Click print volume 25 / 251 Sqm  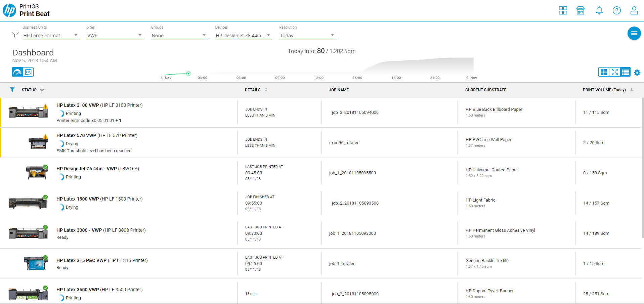tap(596, 294)
